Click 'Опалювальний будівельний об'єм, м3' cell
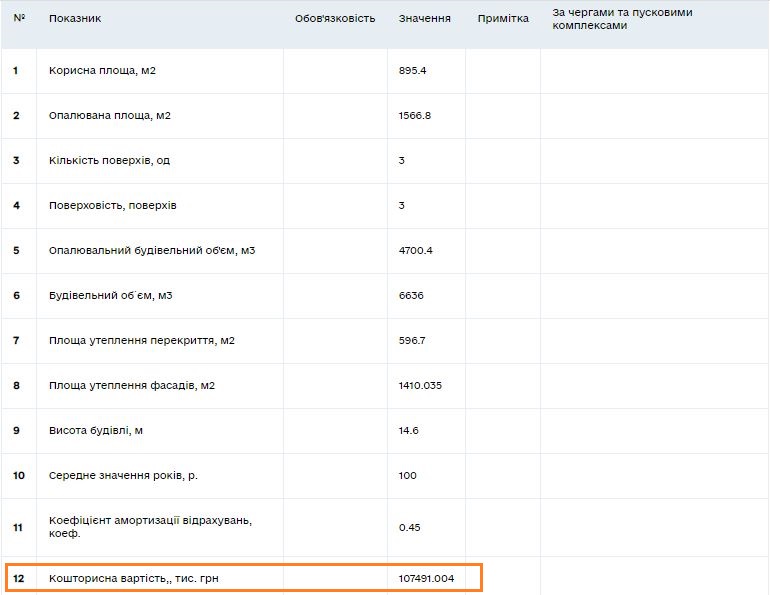Image resolution: width=770 pixels, height=595 pixels. point(152,251)
